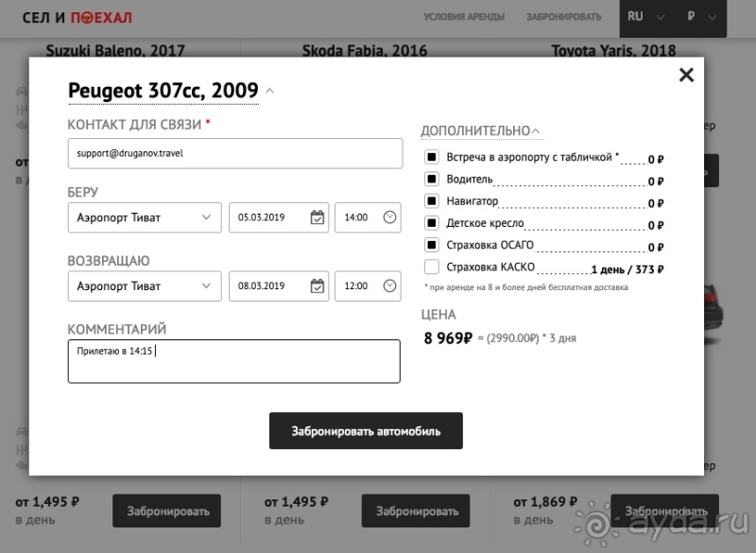Open pickup location Аэропорт Тиват dropdown
The height and width of the screenshot is (553, 756).
tap(145, 217)
